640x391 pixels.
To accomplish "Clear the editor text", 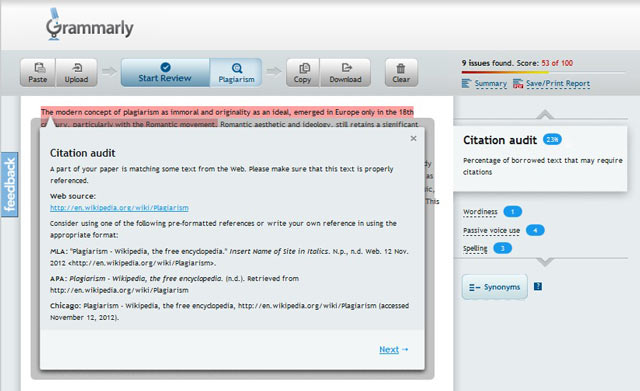I will [401, 73].
